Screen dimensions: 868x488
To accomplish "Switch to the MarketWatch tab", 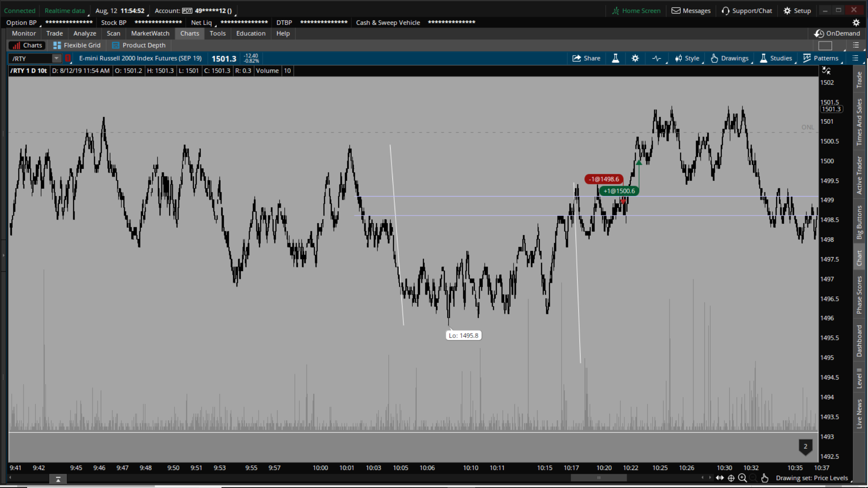I will [x=150, y=33].
